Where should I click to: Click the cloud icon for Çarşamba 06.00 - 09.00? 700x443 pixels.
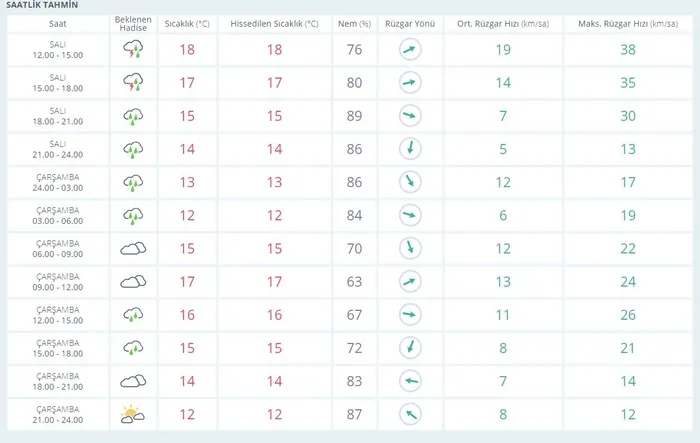coord(133,248)
